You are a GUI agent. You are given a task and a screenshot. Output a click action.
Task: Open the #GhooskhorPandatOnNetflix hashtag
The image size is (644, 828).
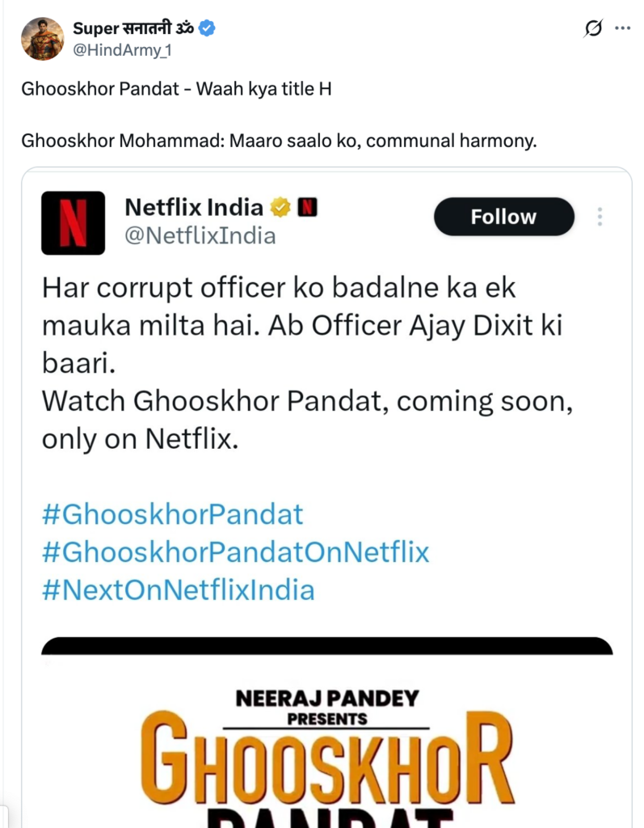[x=235, y=551]
